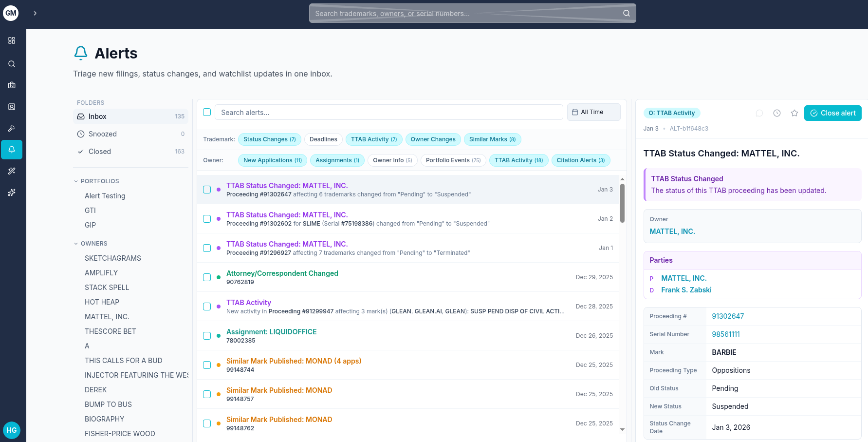Click the comment bubble icon in alert detail
This screenshot has width=868, height=442.
759,113
